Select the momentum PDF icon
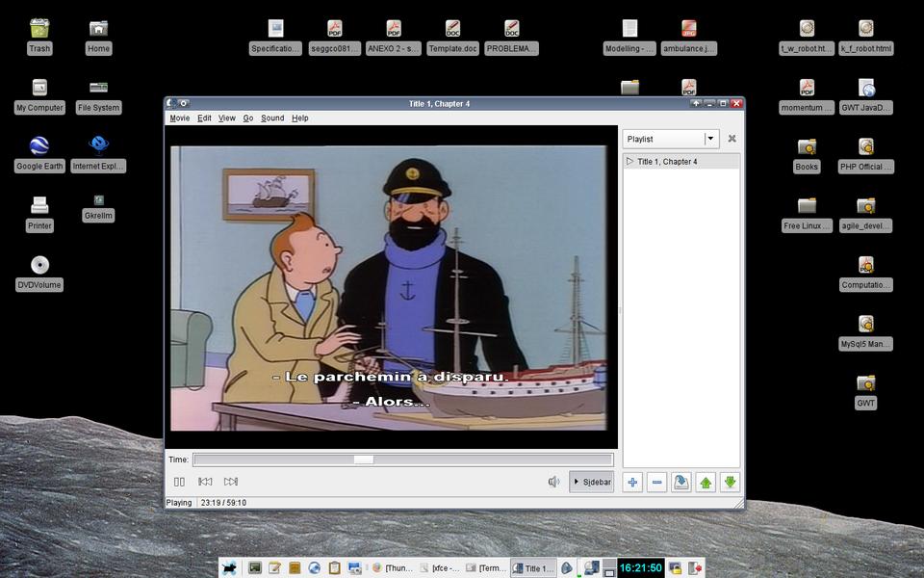924x578 pixels. pyautogui.click(x=807, y=96)
